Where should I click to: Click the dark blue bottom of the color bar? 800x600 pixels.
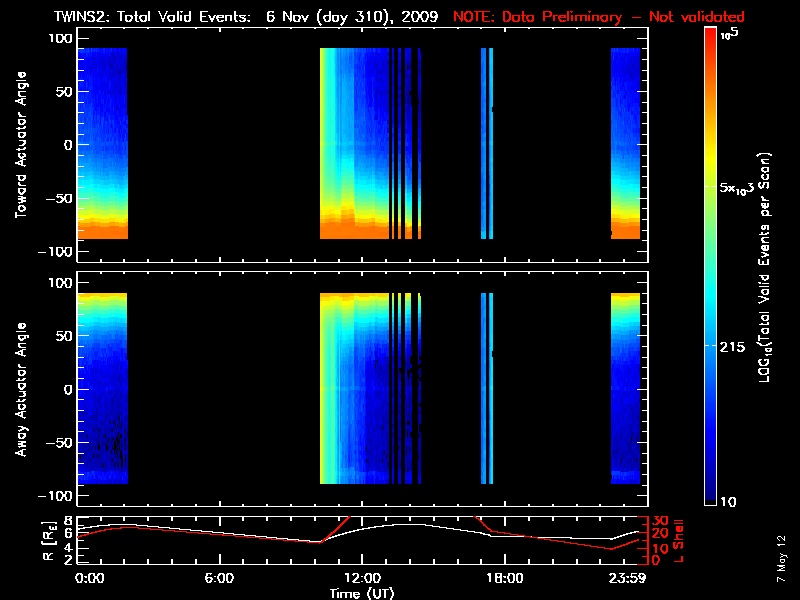[711, 498]
